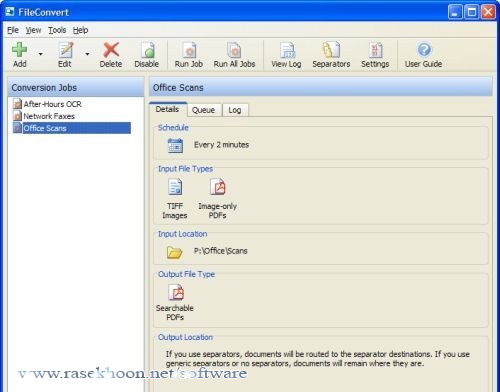This screenshot has height=392, width=500.
Task: Switch to the Log tab
Action: [235, 110]
